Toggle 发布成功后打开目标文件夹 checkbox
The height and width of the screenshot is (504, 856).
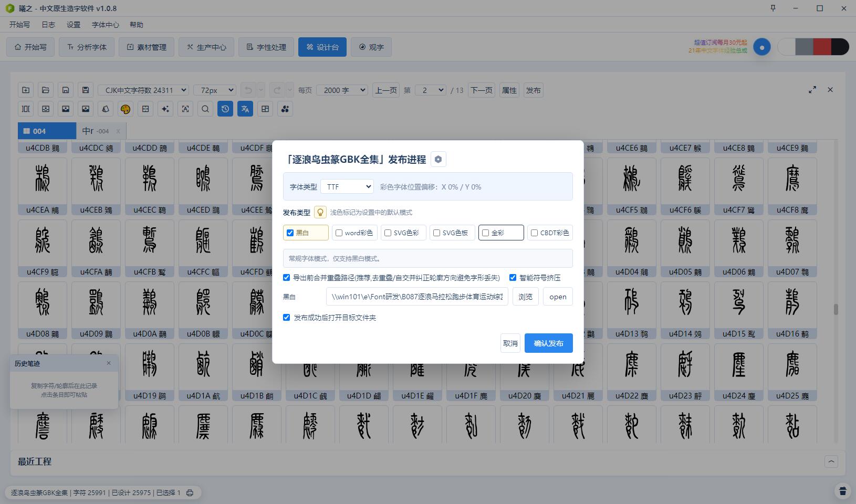(x=286, y=317)
